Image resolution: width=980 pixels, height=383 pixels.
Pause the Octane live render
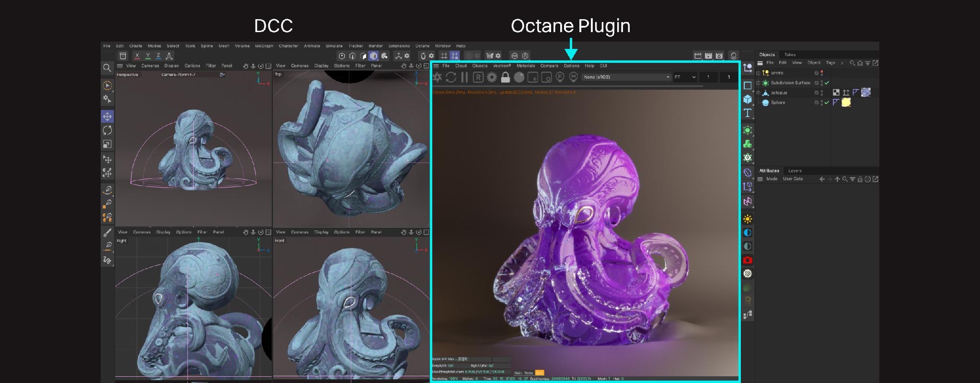point(464,77)
